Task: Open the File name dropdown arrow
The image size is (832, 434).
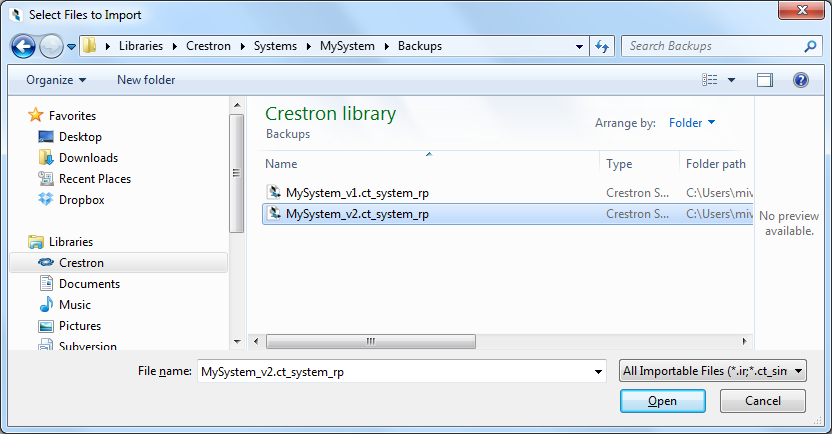Action: (x=598, y=371)
